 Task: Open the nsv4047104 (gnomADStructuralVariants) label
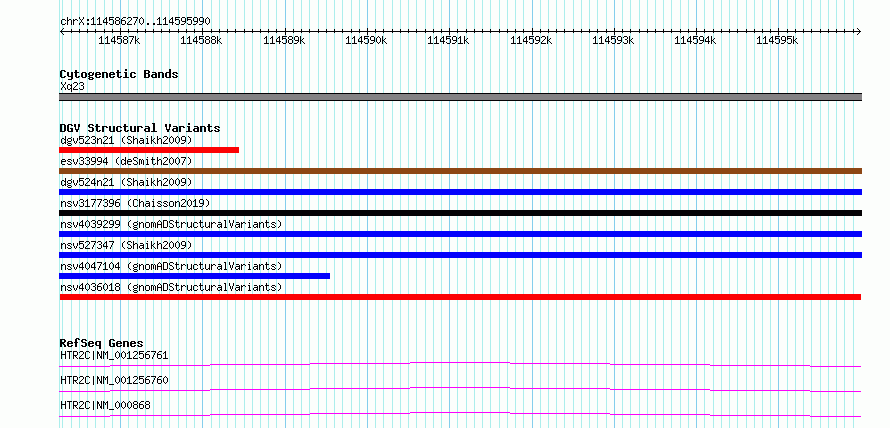(x=171, y=266)
